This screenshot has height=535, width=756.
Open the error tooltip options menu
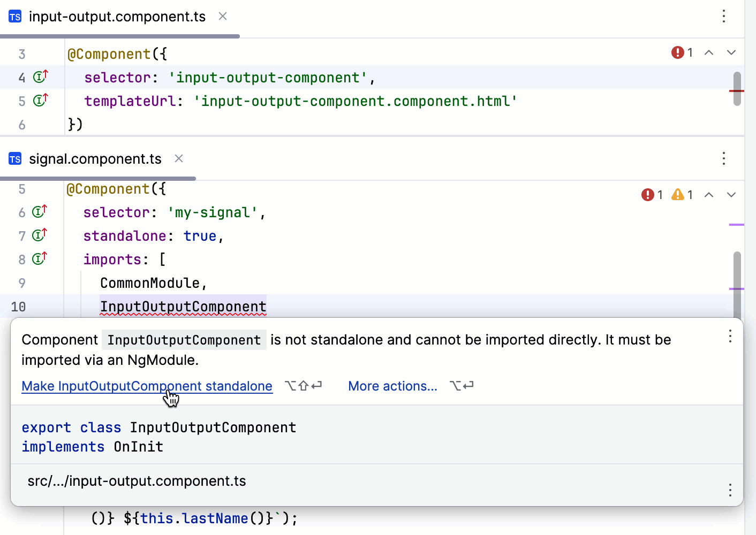730,337
